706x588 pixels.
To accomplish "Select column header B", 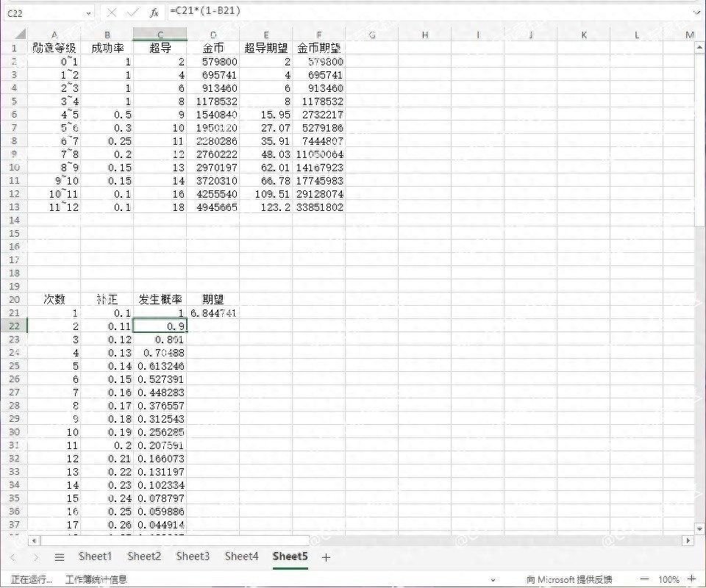I will 107,35.
